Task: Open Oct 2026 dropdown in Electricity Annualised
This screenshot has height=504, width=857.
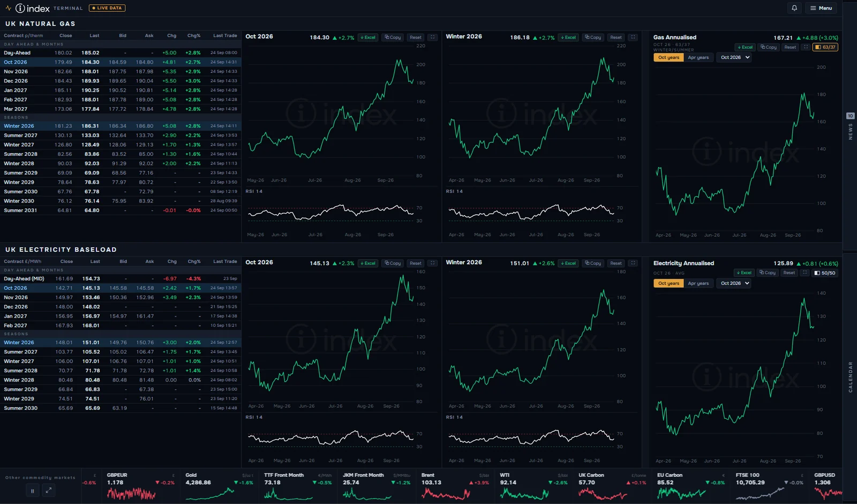Action: pos(734,283)
